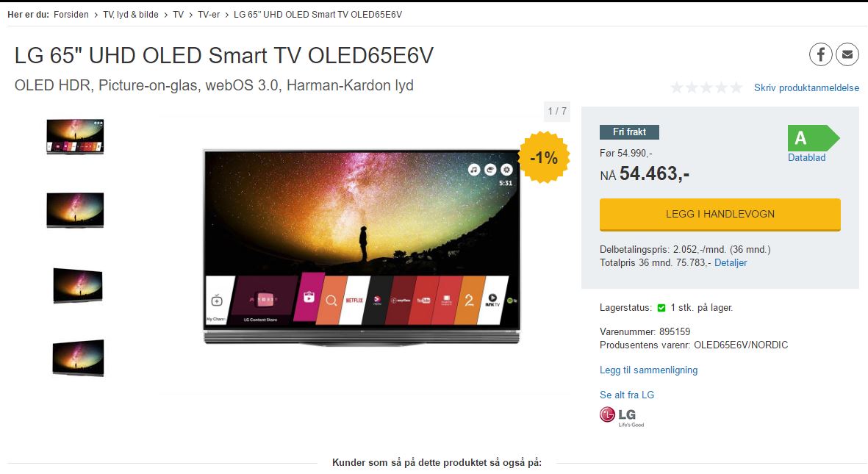Select the first TV thumbnail with menu

(x=75, y=136)
